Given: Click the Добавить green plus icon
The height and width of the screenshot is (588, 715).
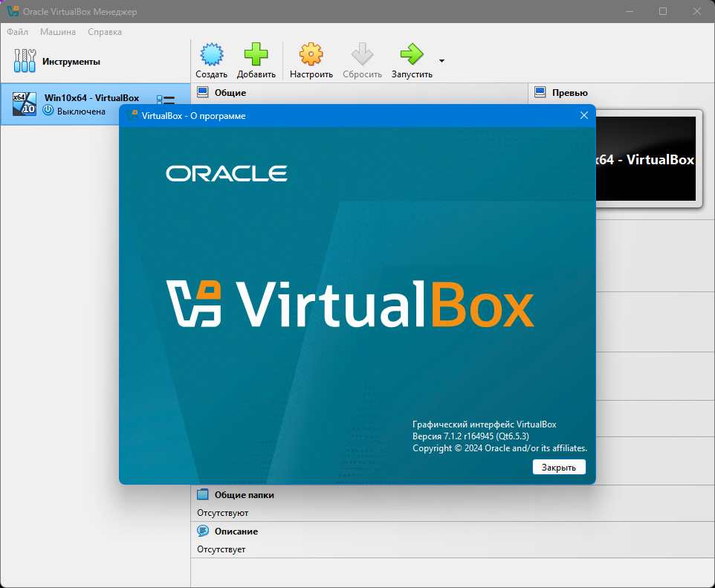Looking at the screenshot, I should pos(256,54).
